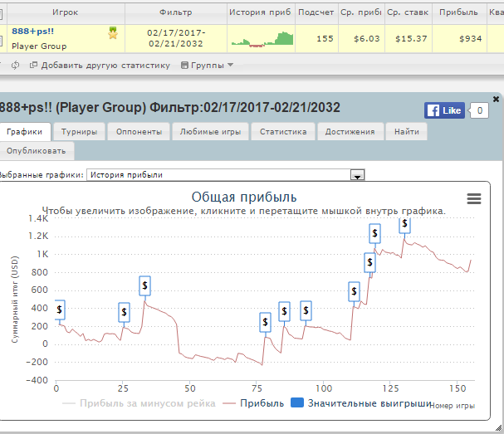The width and height of the screenshot is (504, 434).
Task: Click the panel resize grip corner
Action: (498, 427)
